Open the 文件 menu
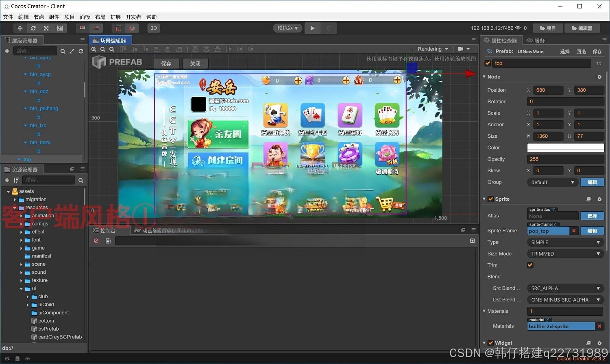Screen dimensions: 610x364 pos(8,17)
